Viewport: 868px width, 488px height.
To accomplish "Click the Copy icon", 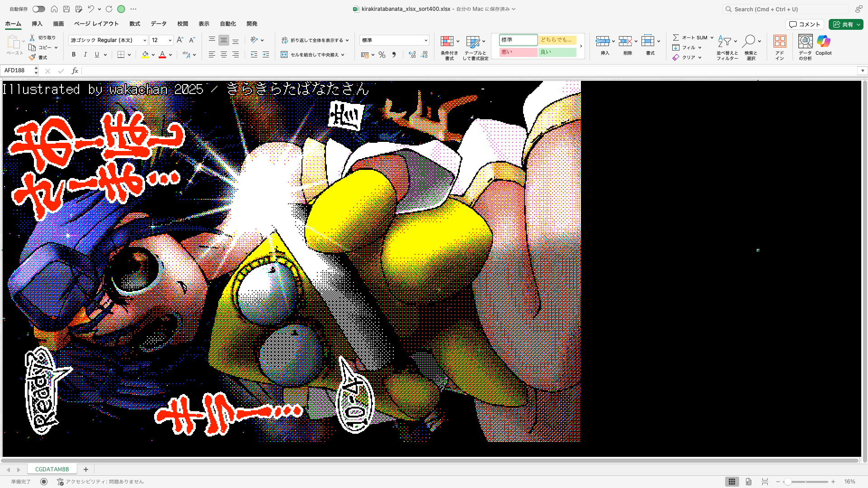I will click(x=32, y=47).
